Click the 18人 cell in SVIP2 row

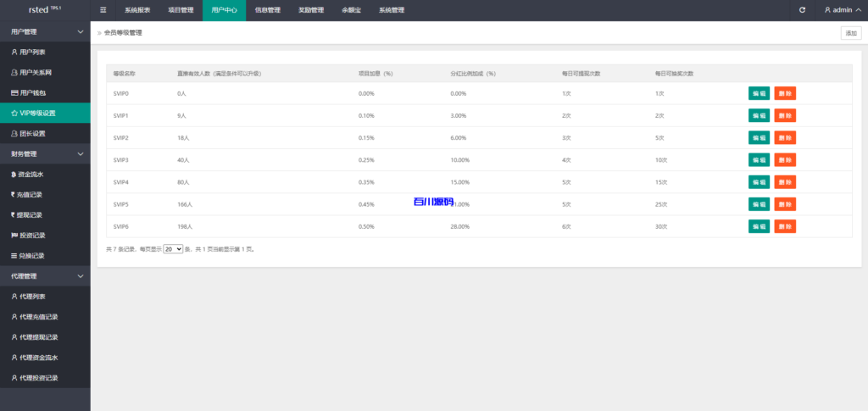[183, 138]
